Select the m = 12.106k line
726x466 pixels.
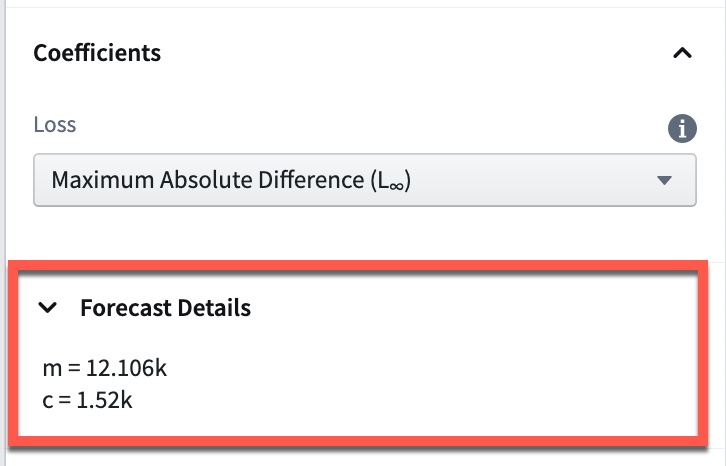point(105,369)
